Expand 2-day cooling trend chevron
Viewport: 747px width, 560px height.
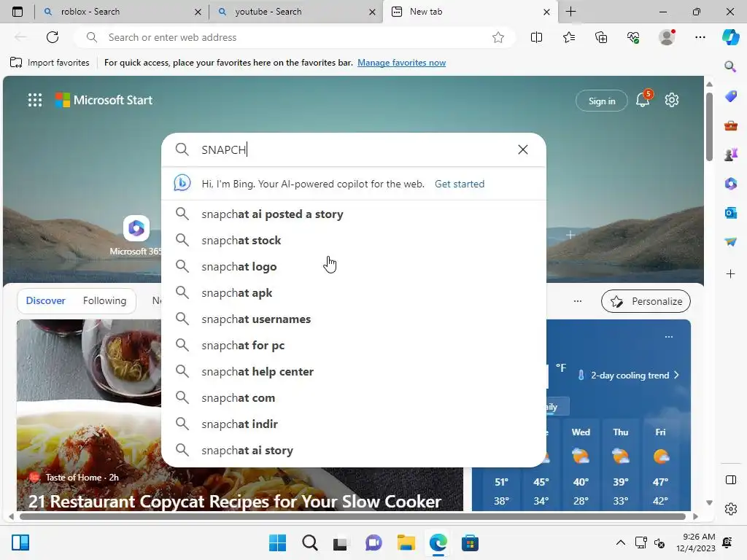[x=676, y=376]
